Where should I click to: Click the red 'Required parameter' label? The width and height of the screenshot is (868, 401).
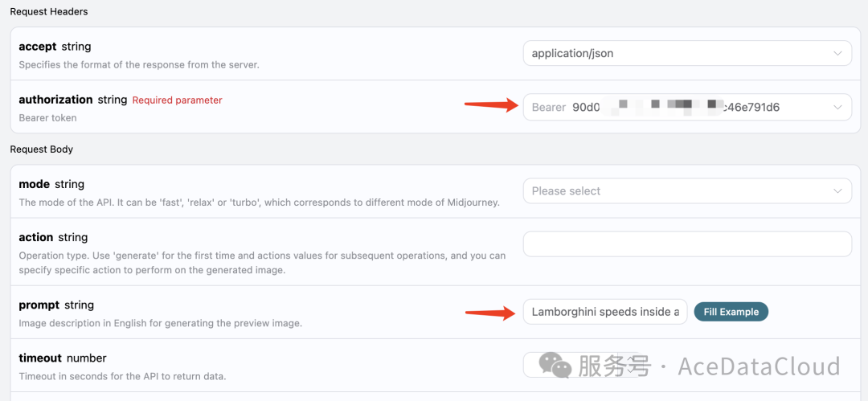[x=177, y=100]
